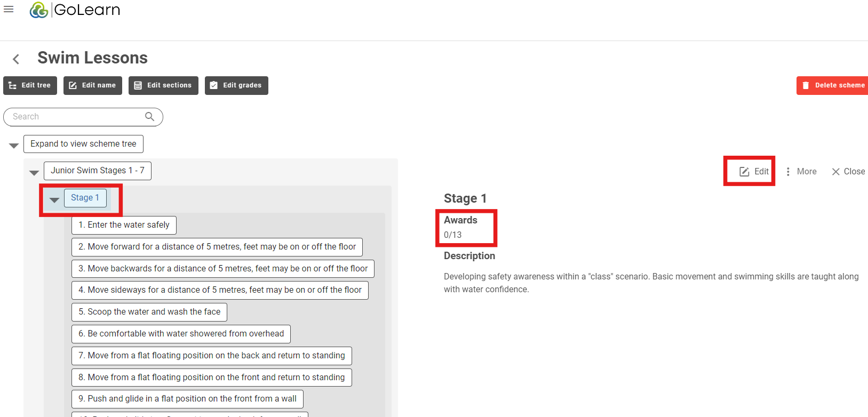Click the Stage 1 detail heading
Viewport: 868px width, 417px height.
(x=465, y=198)
